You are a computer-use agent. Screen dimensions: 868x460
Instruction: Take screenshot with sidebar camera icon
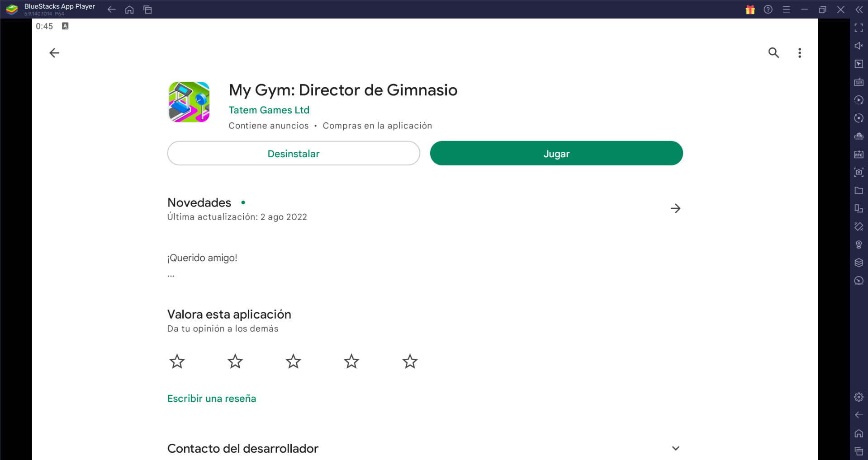click(x=859, y=173)
